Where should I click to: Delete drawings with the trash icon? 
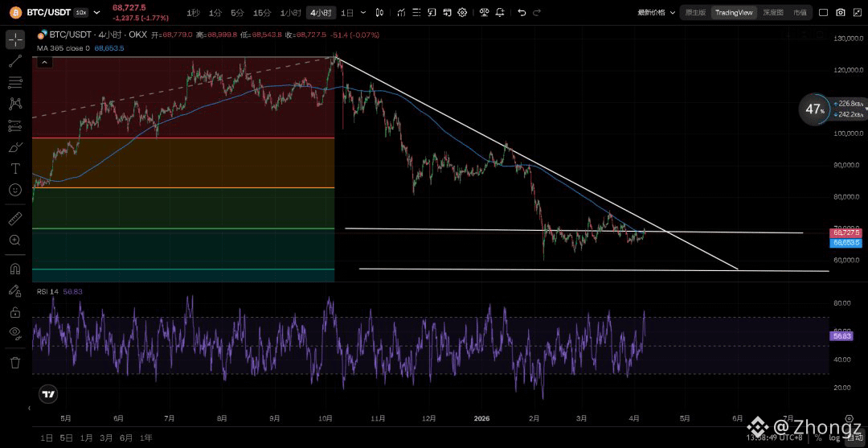click(x=15, y=363)
